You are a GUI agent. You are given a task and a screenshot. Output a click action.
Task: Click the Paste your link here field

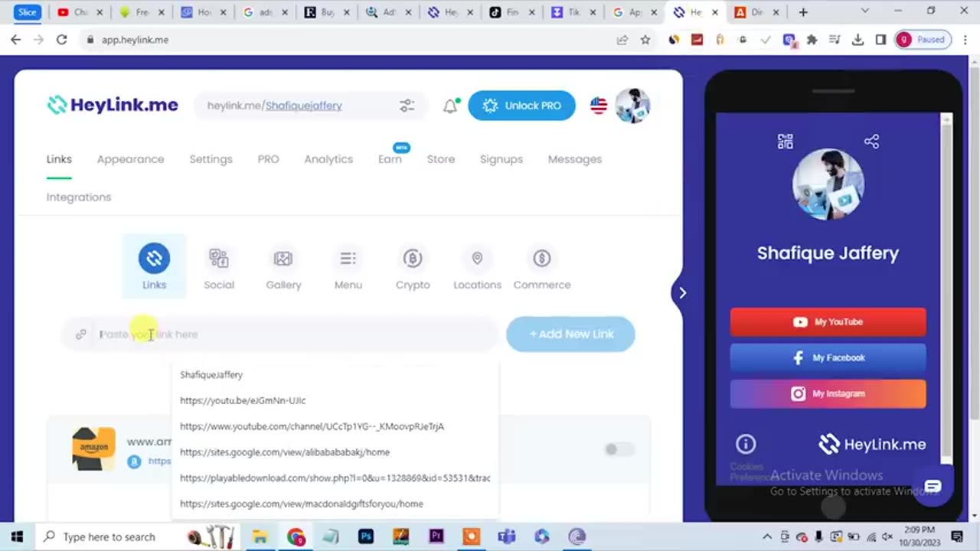pos(280,334)
